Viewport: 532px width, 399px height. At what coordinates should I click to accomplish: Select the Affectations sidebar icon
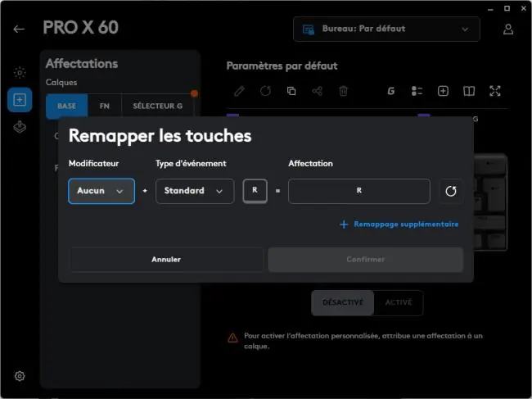20,100
